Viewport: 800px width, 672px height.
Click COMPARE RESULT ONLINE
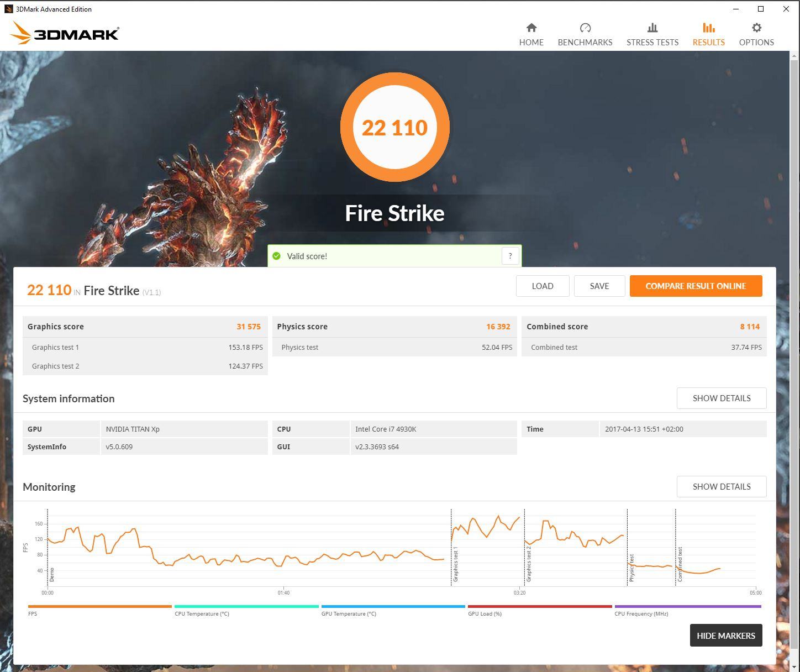coord(696,286)
